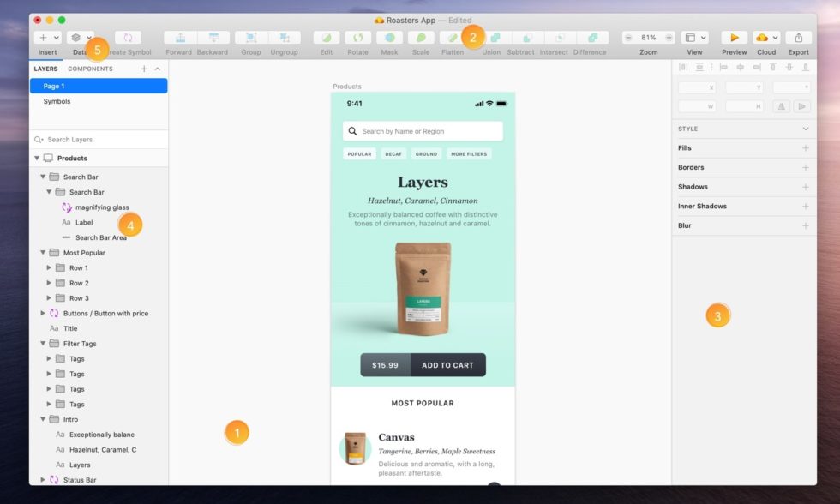
Task: Collapse the Most Popular group
Action: 43,252
